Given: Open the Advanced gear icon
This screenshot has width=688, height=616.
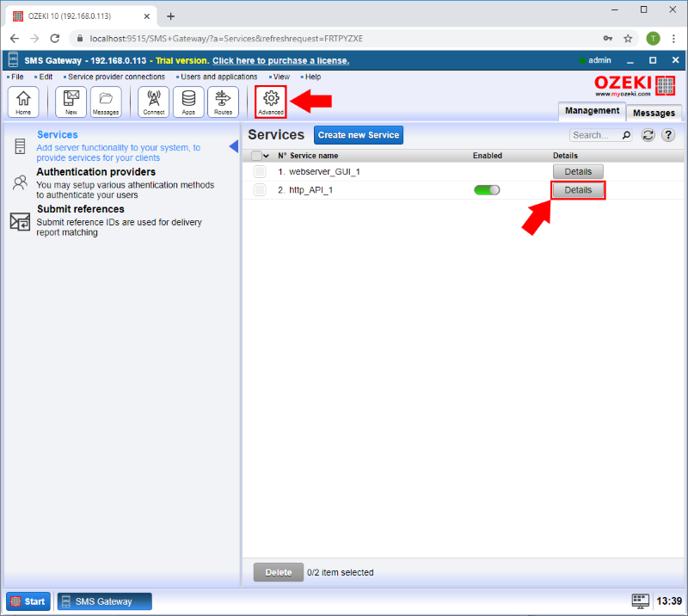Looking at the screenshot, I should (271, 102).
